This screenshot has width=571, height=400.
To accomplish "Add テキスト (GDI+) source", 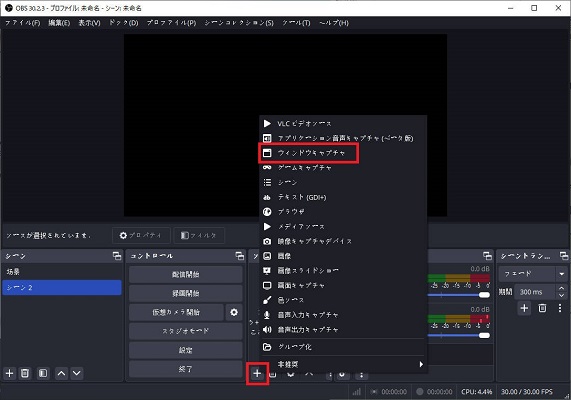I will [x=343, y=197].
